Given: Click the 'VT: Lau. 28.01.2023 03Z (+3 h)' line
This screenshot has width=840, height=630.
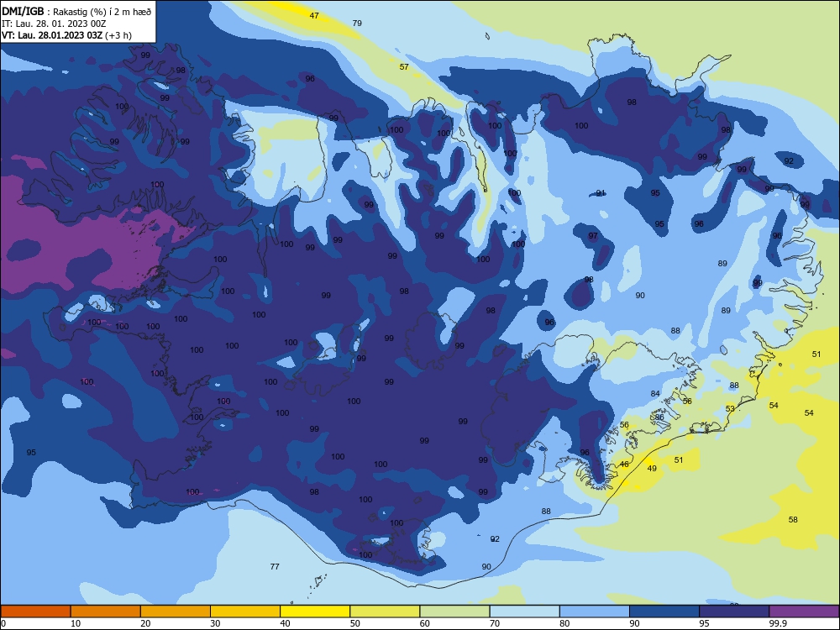Looking at the screenshot, I should 66,35.
